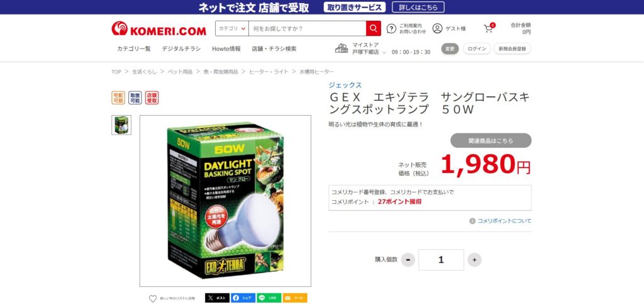Click the red search magnifier button
Viewport: 644px width, 304px height.
374,28
